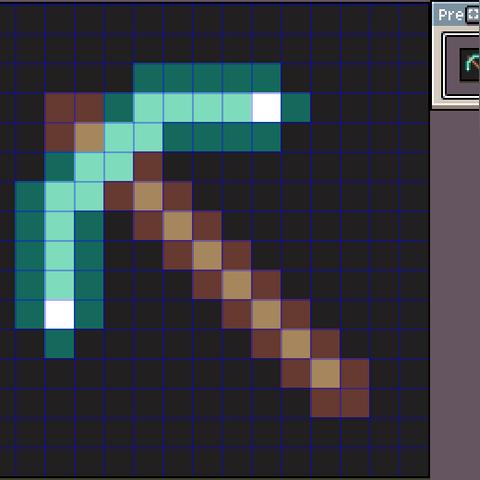The height and width of the screenshot is (480, 480).
Task: Click the tan pixel inside the top-left brown corner
Action: tap(89, 137)
